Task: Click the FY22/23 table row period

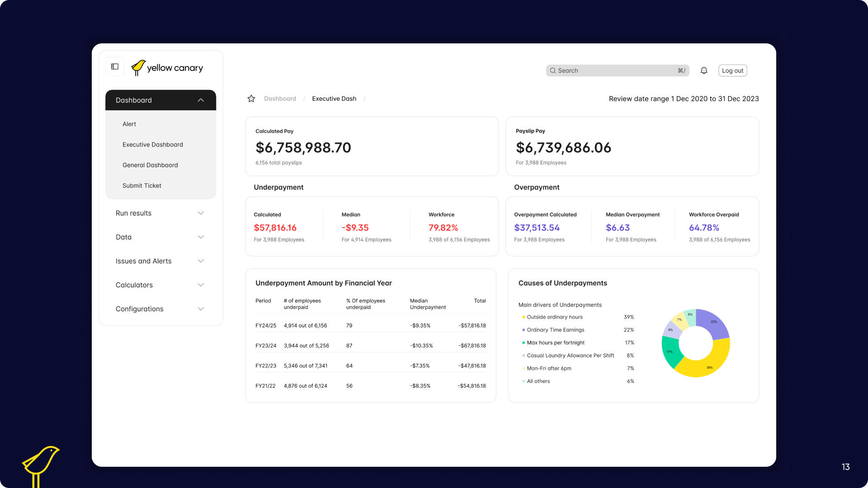Action: click(x=266, y=366)
